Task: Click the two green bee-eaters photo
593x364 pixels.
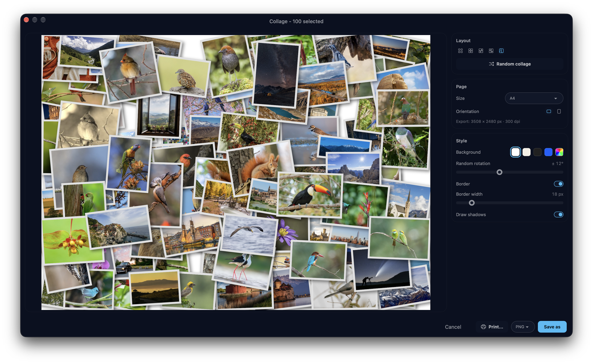Action: point(399,238)
